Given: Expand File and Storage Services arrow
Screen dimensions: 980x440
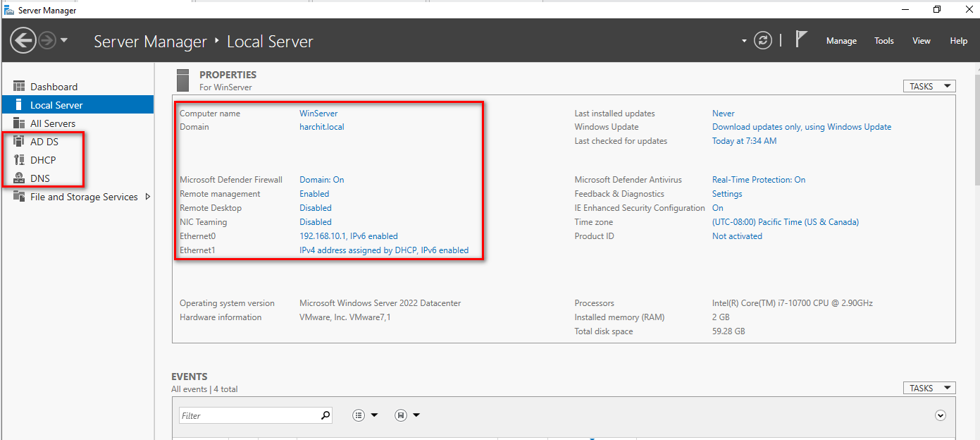Looking at the screenshot, I should [x=148, y=197].
